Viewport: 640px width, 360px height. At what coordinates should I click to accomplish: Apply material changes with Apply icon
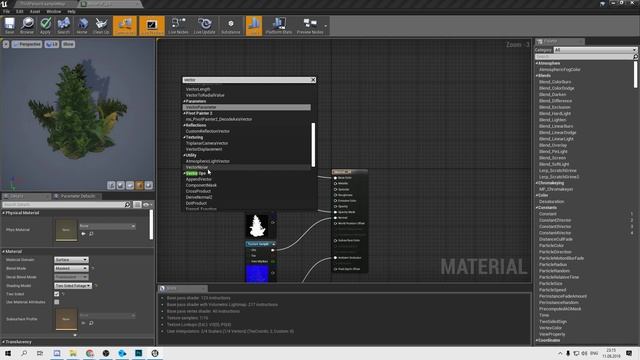pyautogui.click(x=45, y=25)
